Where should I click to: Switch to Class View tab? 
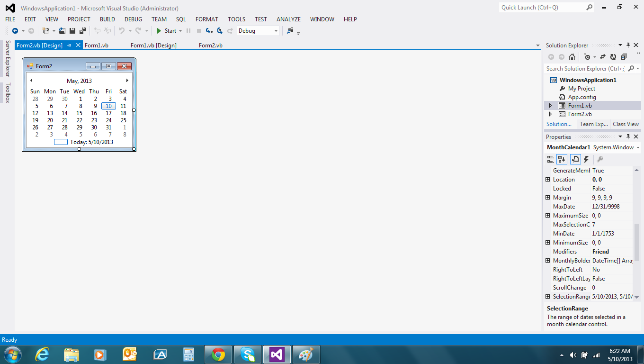pyautogui.click(x=626, y=124)
